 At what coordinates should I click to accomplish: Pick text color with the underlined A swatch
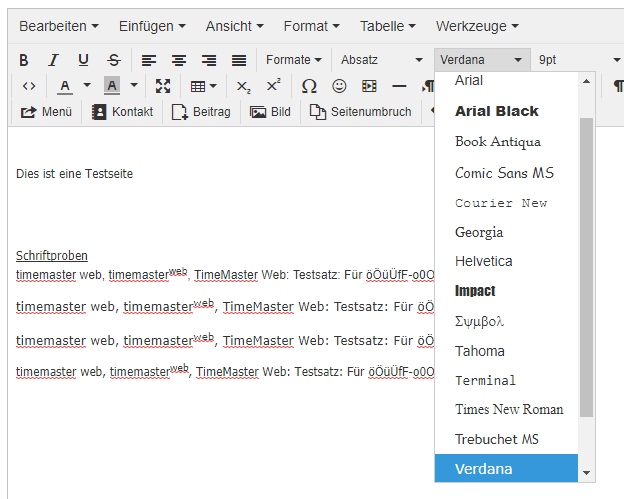coord(65,86)
